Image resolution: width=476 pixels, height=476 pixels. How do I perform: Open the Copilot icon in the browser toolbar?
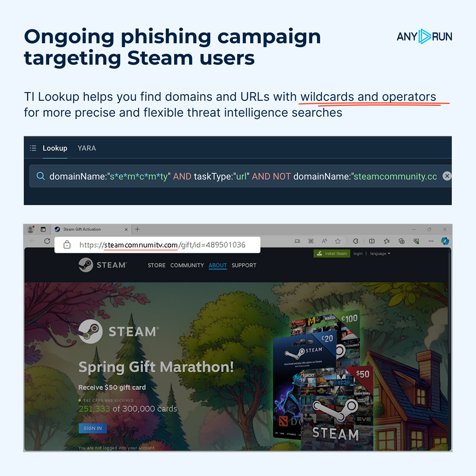point(445,241)
